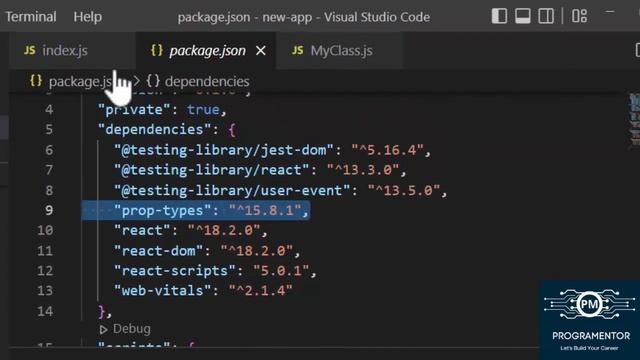This screenshot has height=360, width=640.
Task: Click the "prop-types" key text
Action: [163, 210]
